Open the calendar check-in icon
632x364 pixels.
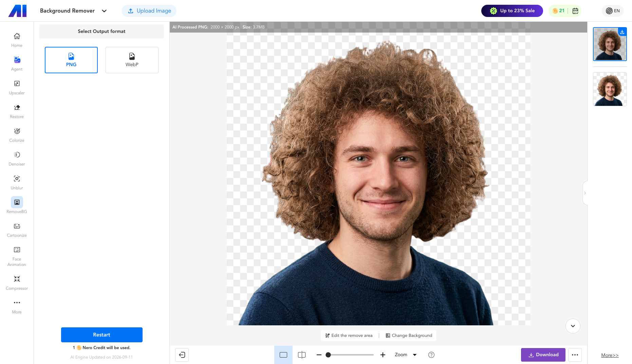point(575,11)
